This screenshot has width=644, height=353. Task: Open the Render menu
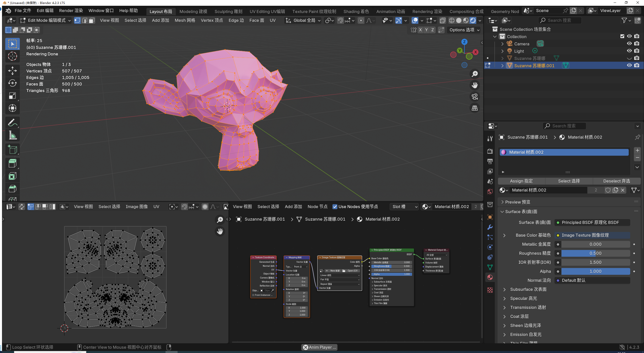coord(71,11)
